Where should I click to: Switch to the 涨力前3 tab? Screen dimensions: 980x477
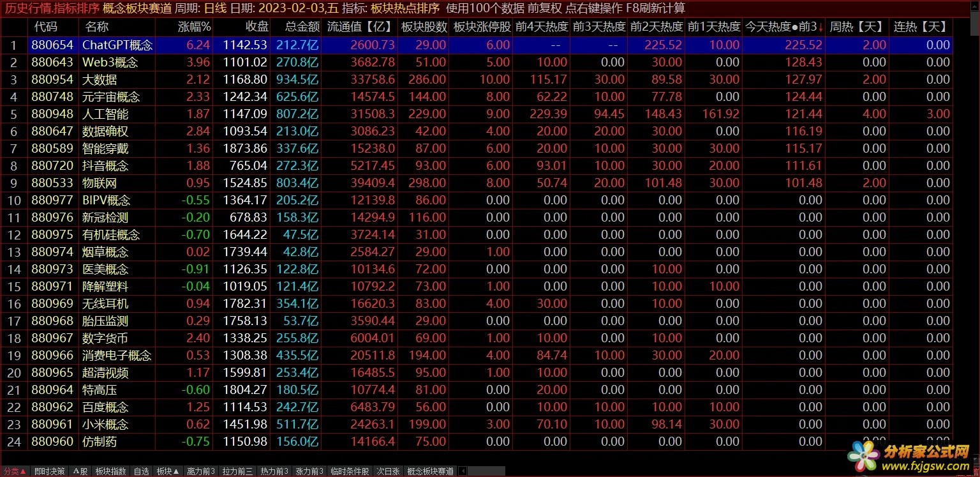309,471
